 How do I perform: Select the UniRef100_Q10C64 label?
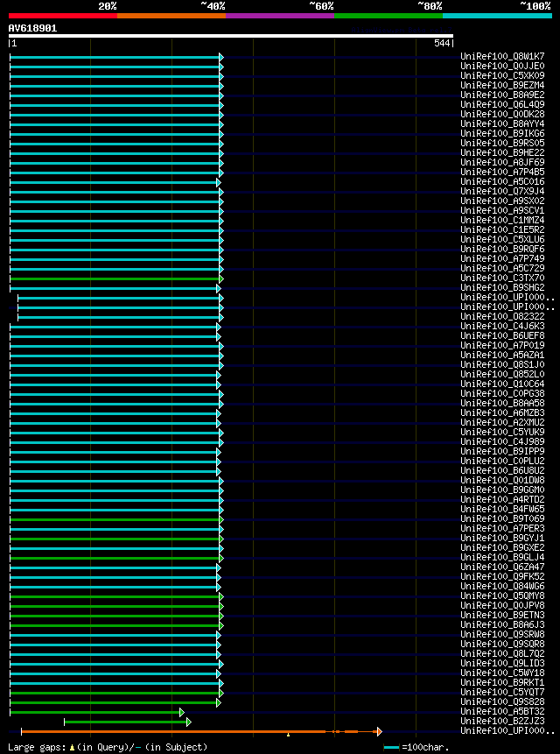[502, 384]
